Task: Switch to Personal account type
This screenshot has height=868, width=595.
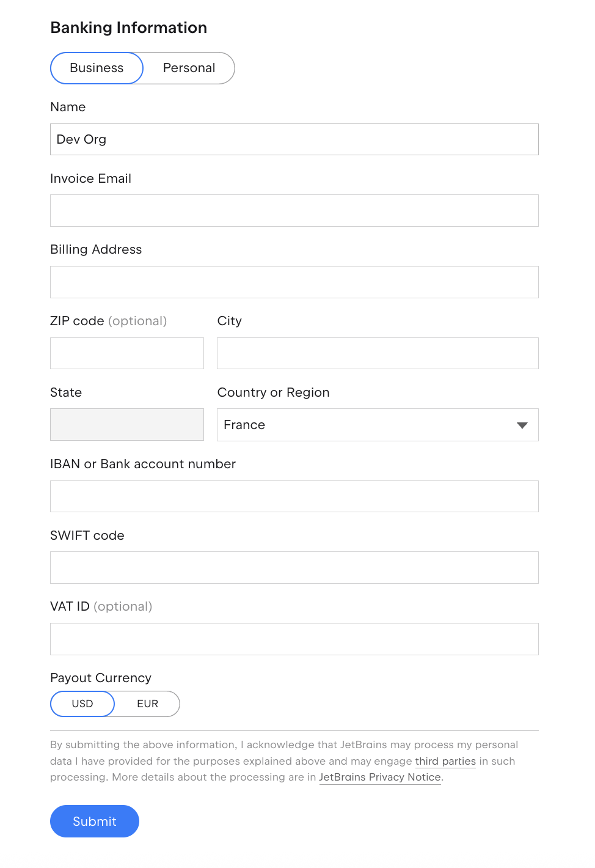Action: [189, 68]
